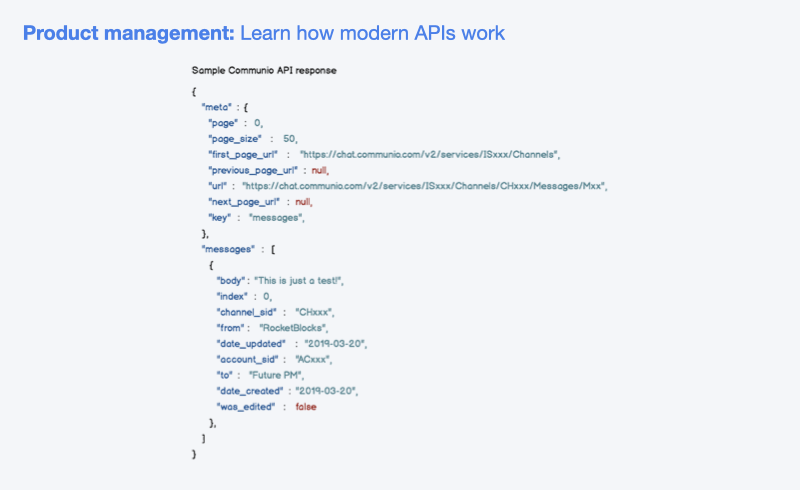This screenshot has width=800, height=490.
Task: Click the "messages" array key
Action: pos(228,250)
